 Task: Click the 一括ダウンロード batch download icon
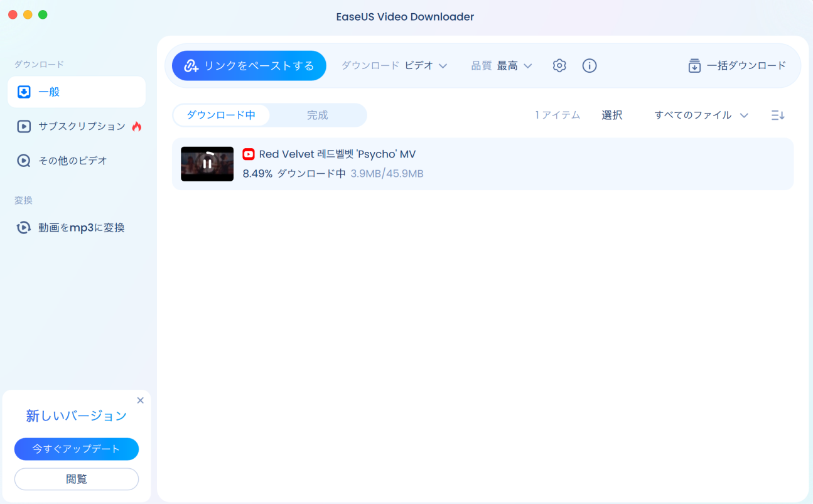(694, 65)
